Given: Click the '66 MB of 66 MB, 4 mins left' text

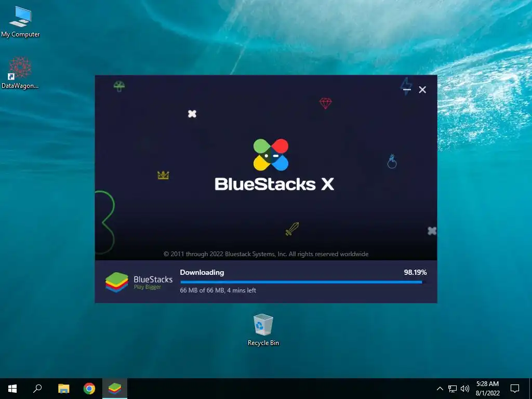Looking at the screenshot, I should [218, 290].
